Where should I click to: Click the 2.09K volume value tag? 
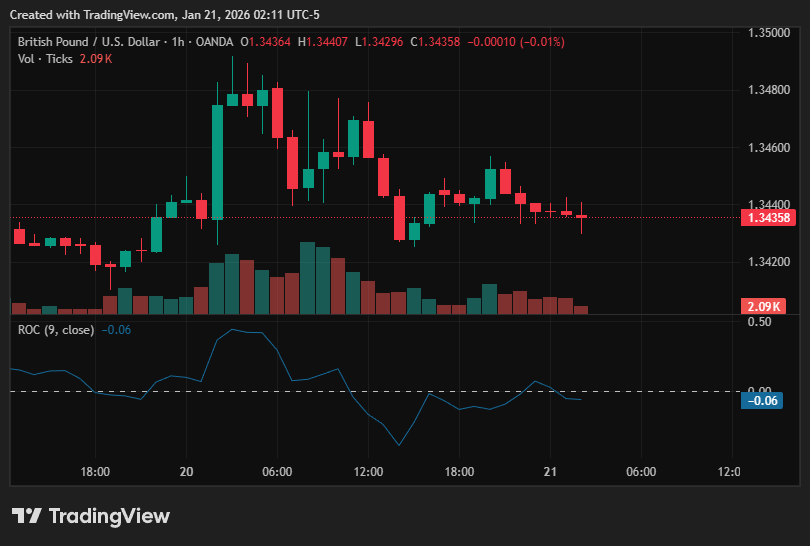pos(764,306)
